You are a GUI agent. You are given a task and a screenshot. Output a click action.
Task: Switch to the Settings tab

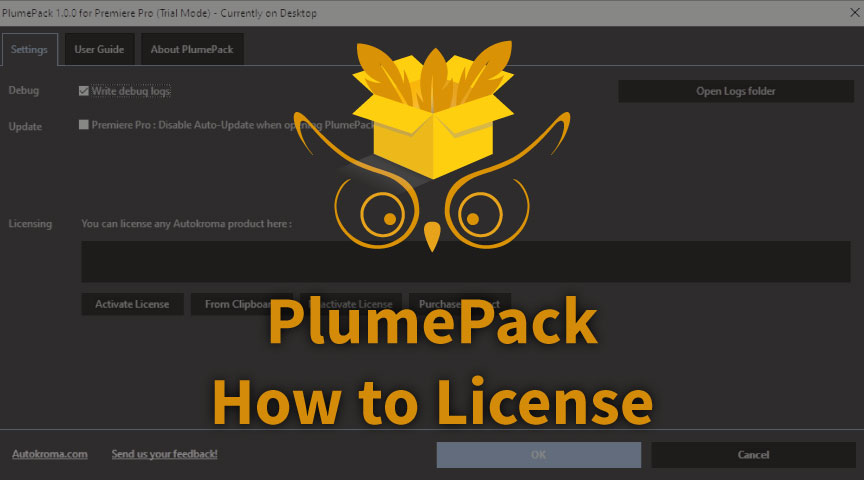[x=30, y=49]
